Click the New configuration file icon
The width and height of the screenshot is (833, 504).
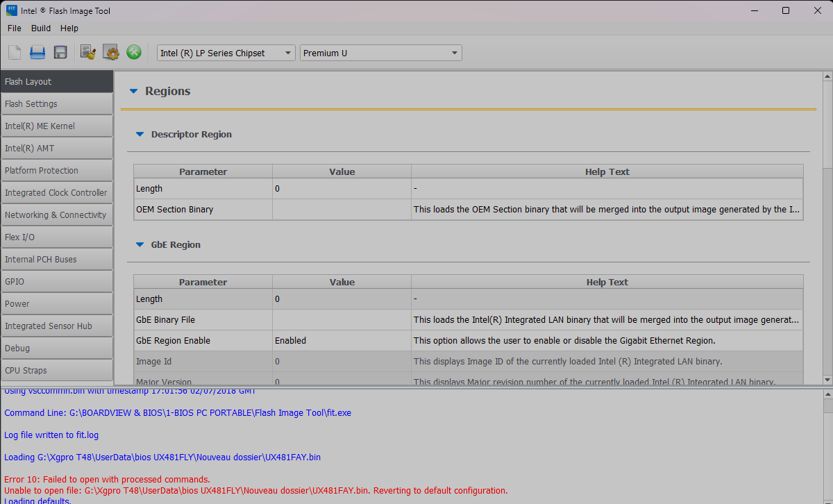click(x=15, y=53)
